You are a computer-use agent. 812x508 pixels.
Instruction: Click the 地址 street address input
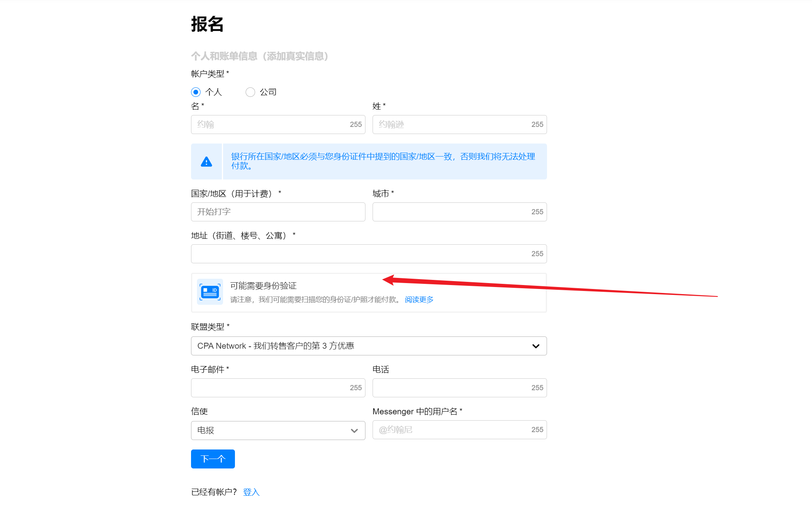360,254
